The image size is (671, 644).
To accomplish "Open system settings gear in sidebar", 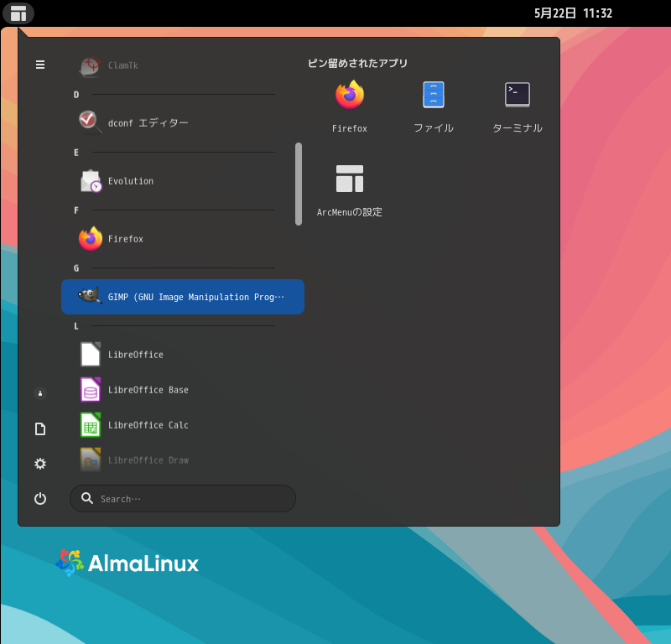I will 40,464.
